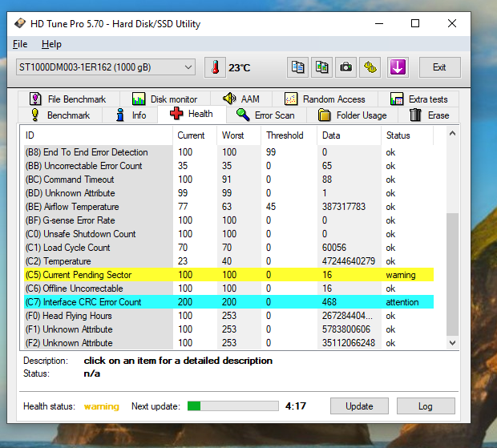Click the Exit button

pos(439,67)
